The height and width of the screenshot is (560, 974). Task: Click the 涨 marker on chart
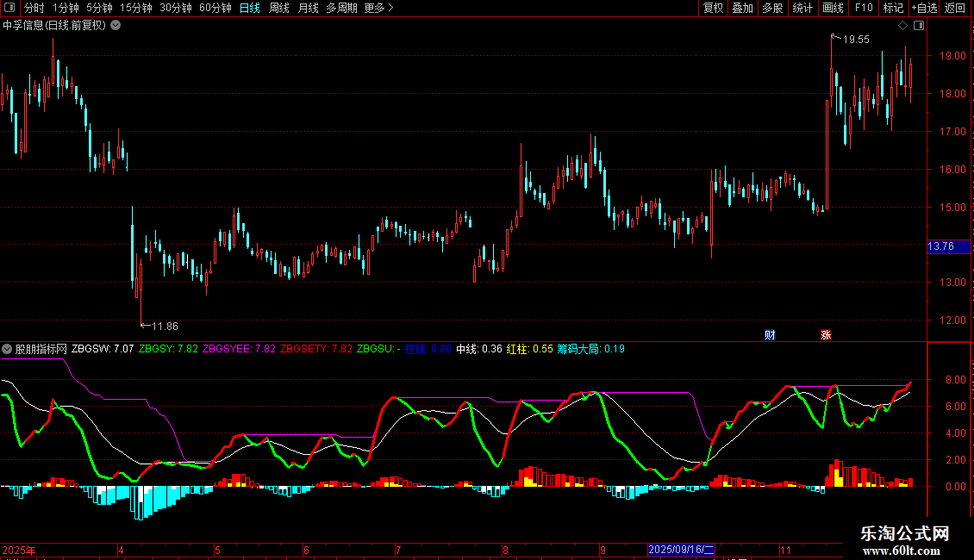(826, 335)
